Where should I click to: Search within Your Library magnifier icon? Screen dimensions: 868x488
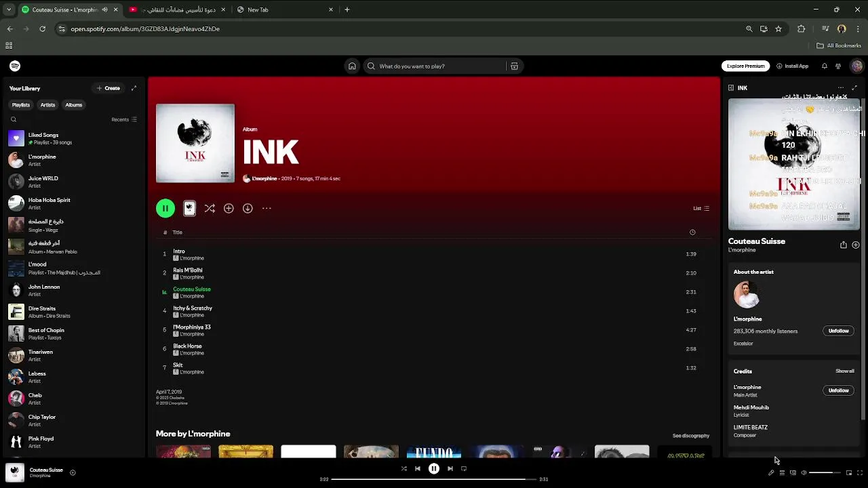tap(14, 119)
